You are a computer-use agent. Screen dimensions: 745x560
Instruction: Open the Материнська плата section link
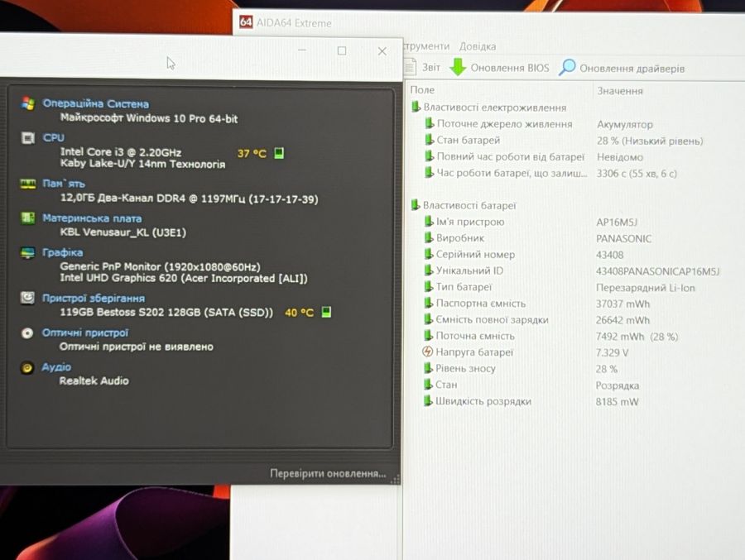coord(92,218)
